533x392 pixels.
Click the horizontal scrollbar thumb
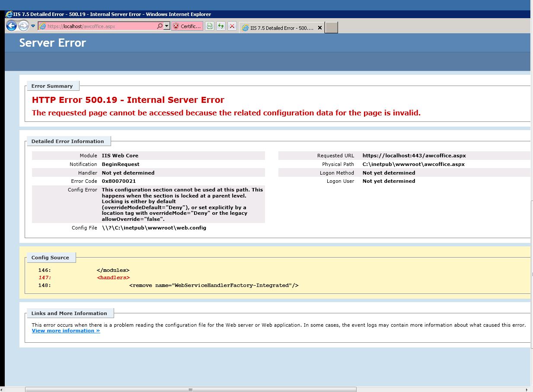191,389
